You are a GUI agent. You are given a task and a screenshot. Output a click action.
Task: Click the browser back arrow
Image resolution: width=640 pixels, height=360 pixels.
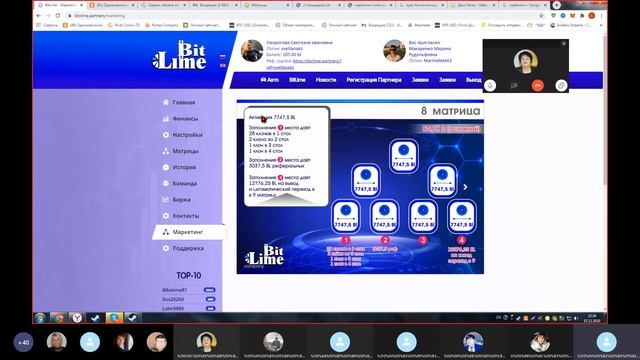38,16
